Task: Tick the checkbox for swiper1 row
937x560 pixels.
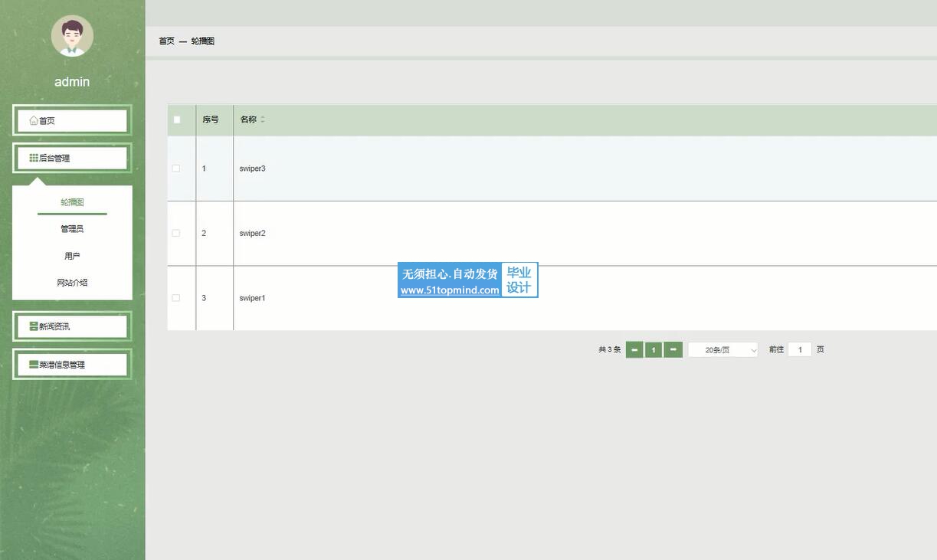Action: click(176, 298)
